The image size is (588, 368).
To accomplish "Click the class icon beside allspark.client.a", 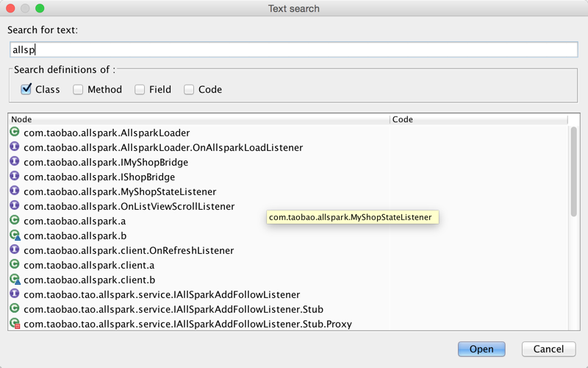I will click(x=14, y=265).
